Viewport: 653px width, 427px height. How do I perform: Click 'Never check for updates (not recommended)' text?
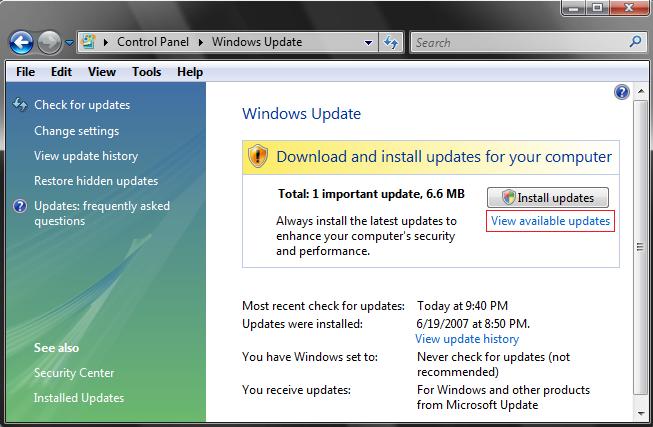pyautogui.click(x=493, y=364)
